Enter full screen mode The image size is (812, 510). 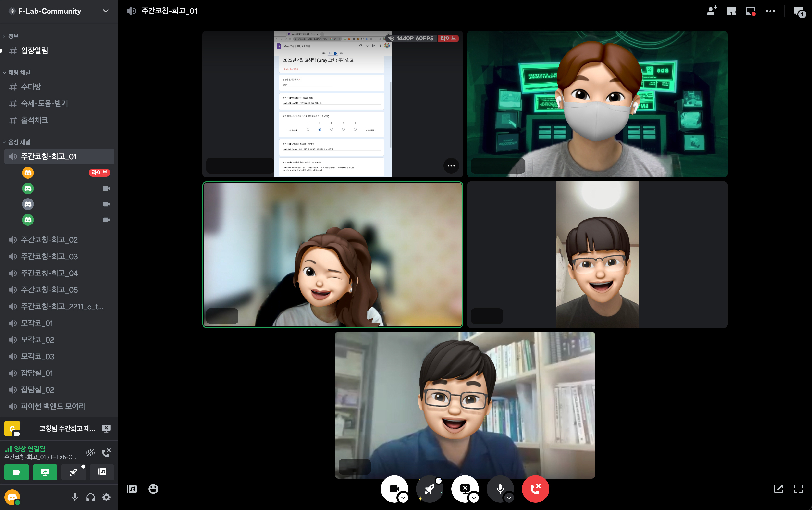(x=798, y=489)
